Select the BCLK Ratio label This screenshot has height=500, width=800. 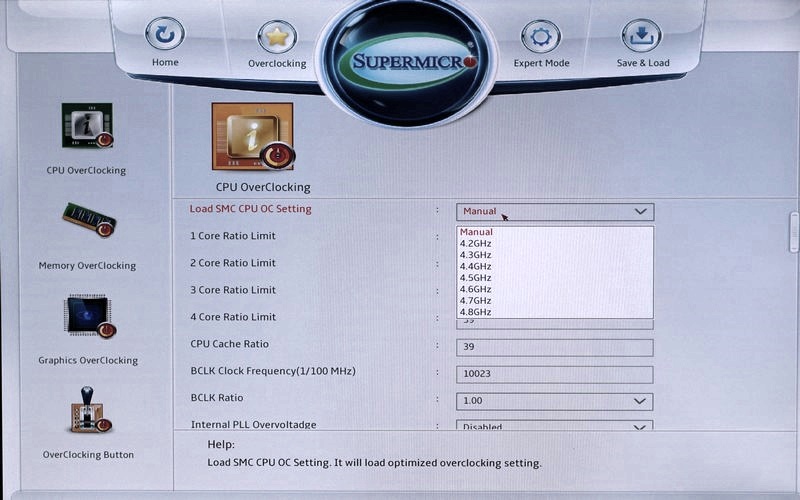pos(217,397)
